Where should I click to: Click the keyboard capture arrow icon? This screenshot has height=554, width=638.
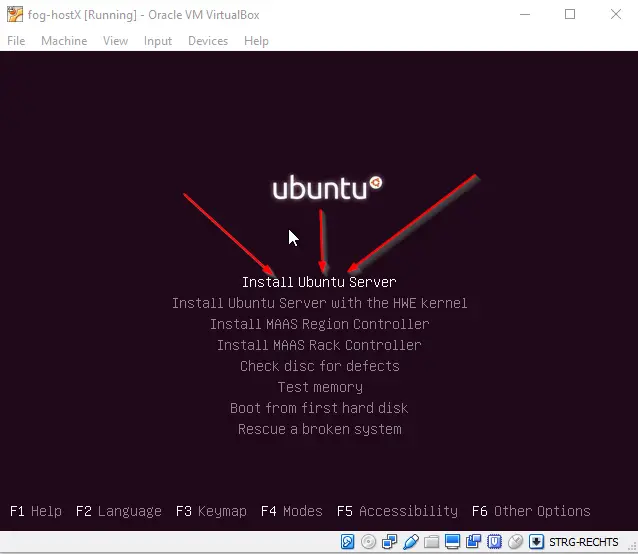536,541
